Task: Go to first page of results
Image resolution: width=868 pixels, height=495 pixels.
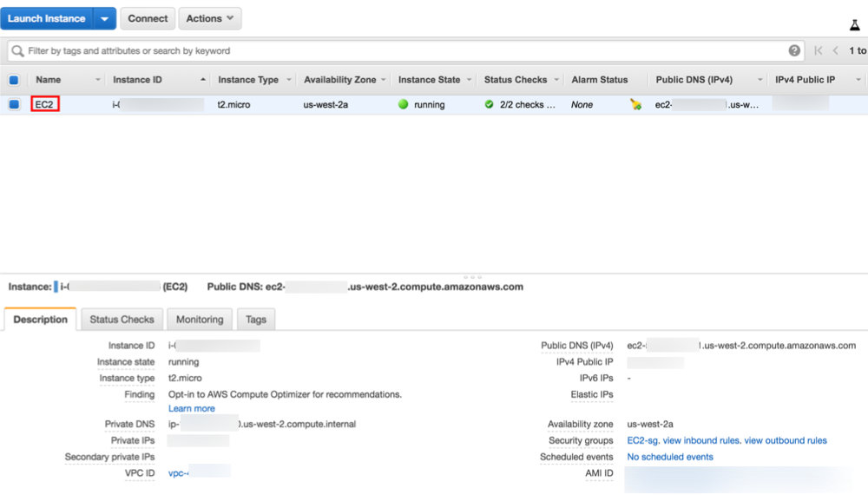Action: (819, 51)
